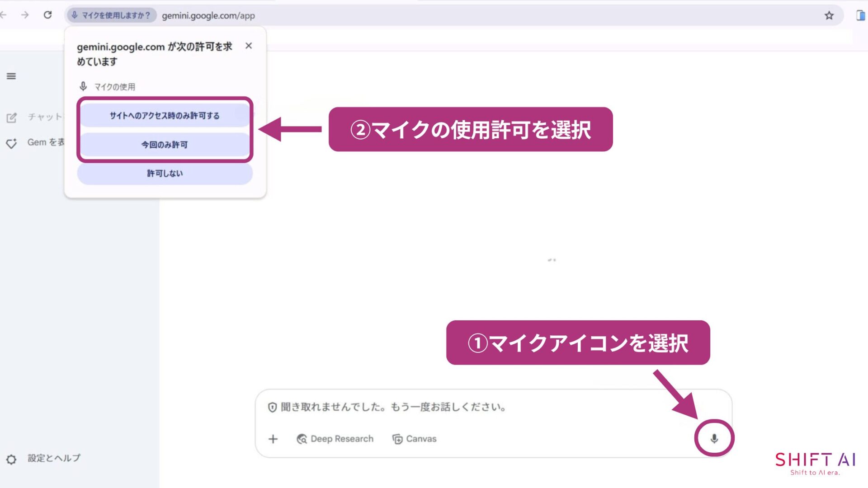Allow mic access with サイトへのアクセス時のみ許可する

tap(165, 115)
